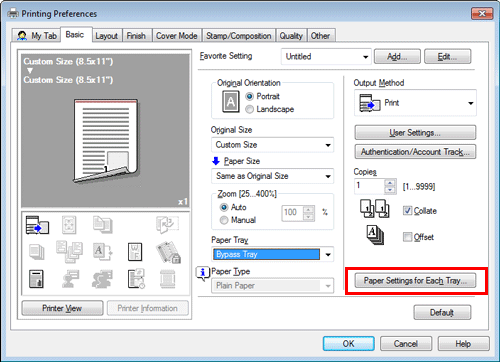This screenshot has height=362, width=500.
Task: Open the Quality tab
Action: [x=291, y=36]
